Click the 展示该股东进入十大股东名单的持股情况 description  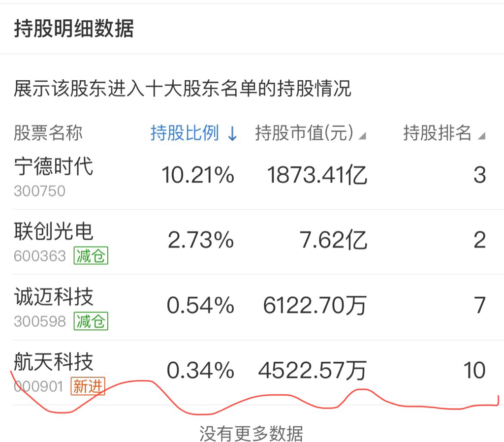coord(182,89)
